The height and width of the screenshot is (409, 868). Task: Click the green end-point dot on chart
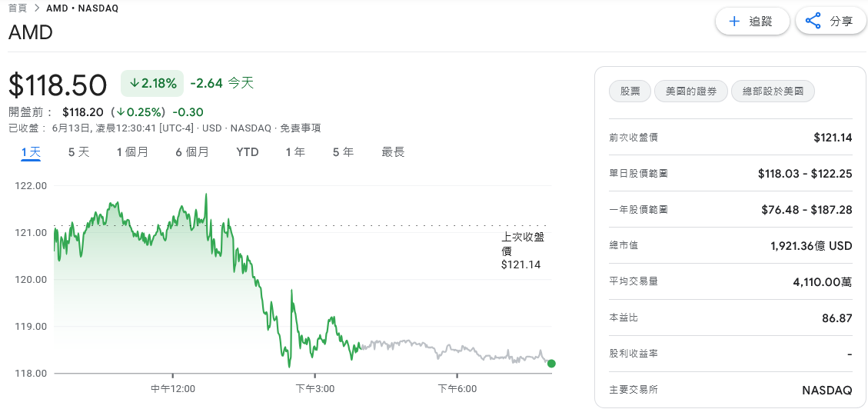pyautogui.click(x=551, y=364)
